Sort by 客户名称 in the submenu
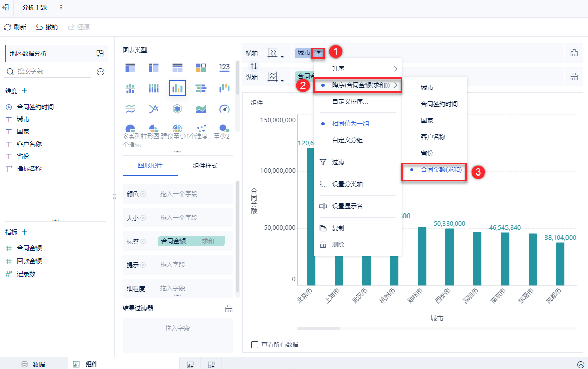The image size is (588, 369). [434, 137]
